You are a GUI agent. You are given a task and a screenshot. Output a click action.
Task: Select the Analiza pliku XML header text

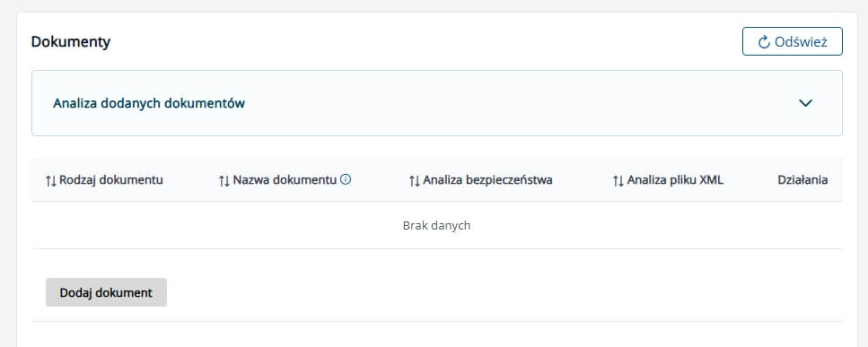[675, 179]
